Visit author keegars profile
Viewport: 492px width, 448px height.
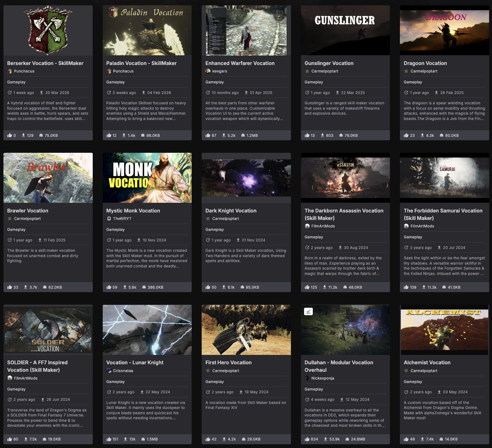coord(220,71)
